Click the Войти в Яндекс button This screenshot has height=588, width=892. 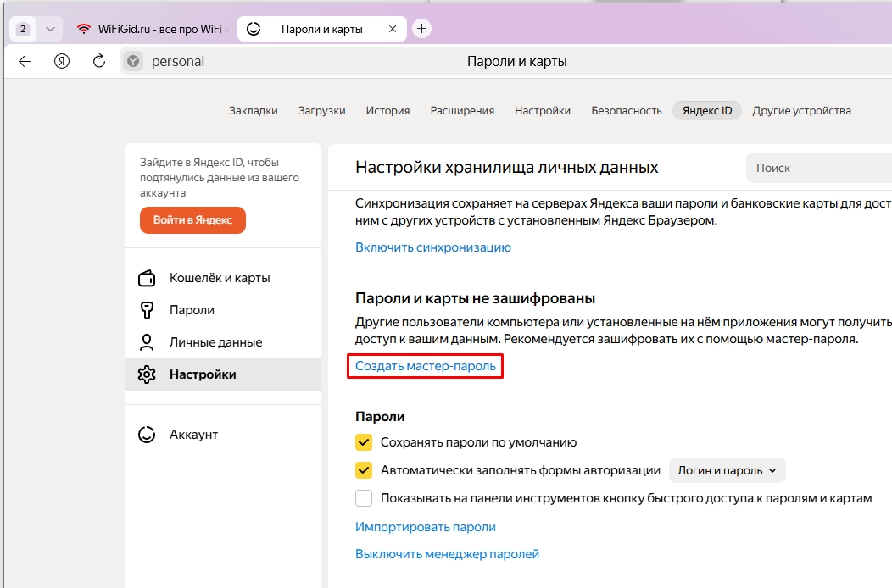[192, 220]
